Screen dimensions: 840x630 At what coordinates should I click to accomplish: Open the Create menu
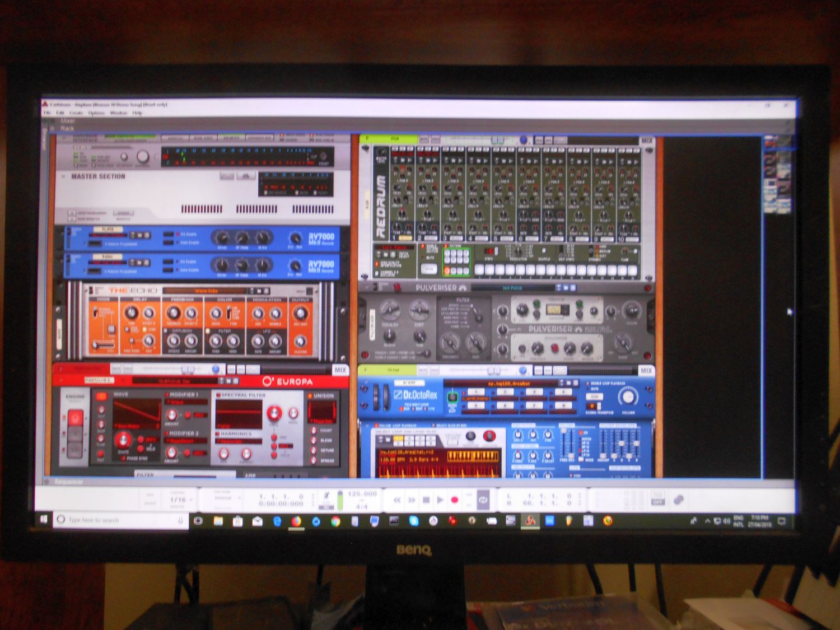76,113
